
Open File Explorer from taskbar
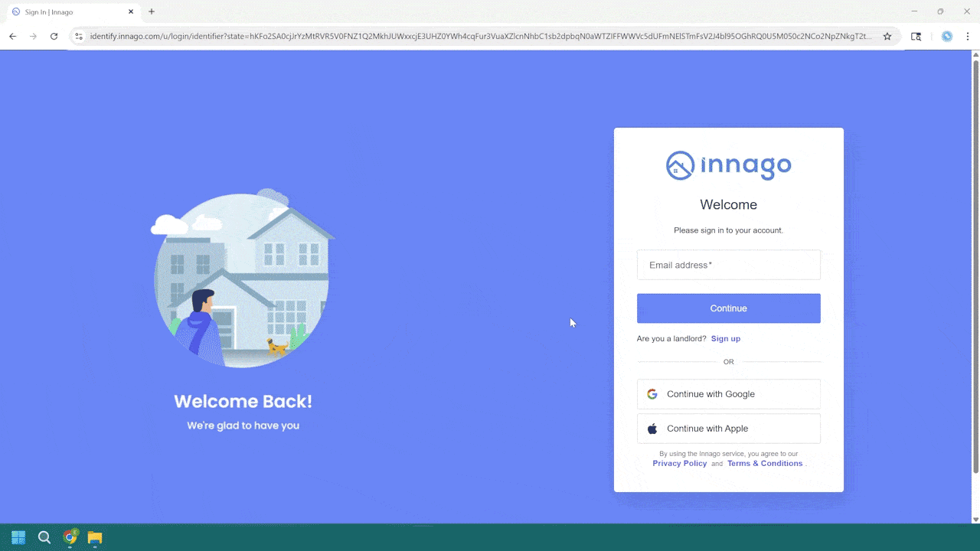pos(95,537)
